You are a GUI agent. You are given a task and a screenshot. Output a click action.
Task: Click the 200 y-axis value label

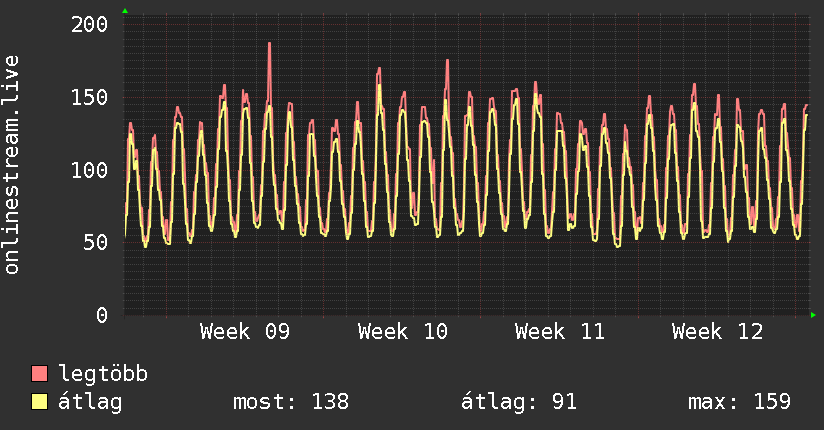tap(90, 24)
